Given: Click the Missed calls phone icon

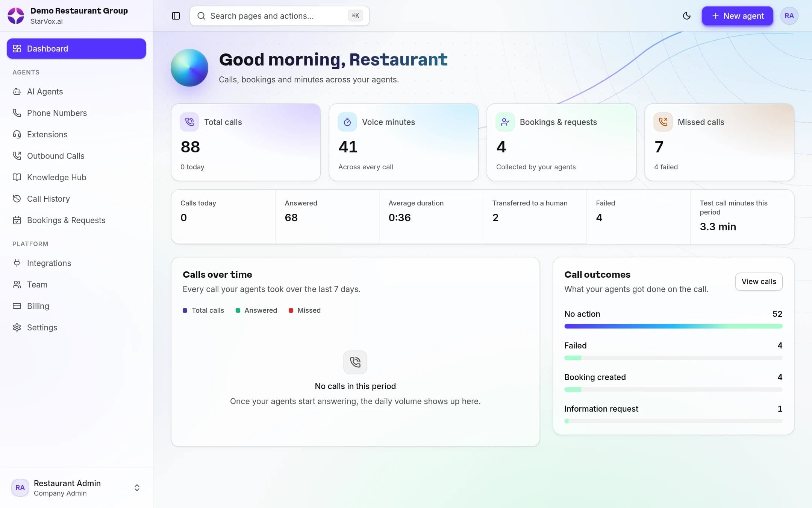Looking at the screenshot, I should click(x=663, y=122).
